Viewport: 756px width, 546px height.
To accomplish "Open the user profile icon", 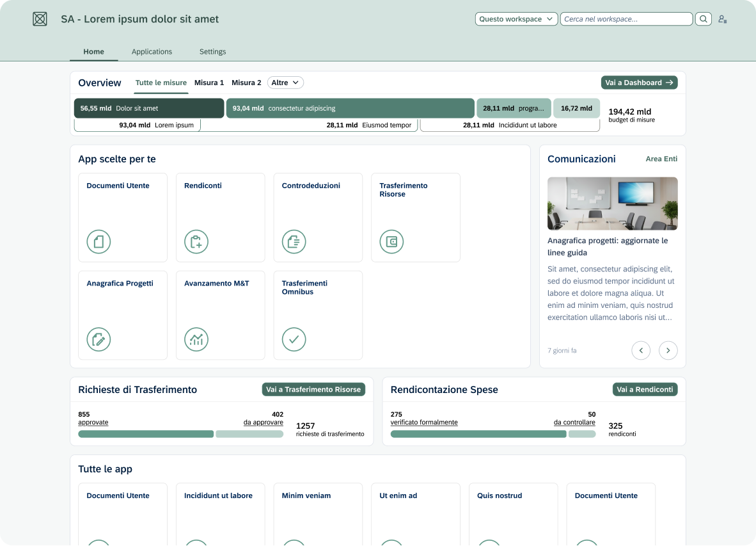I will coord(722,19).
